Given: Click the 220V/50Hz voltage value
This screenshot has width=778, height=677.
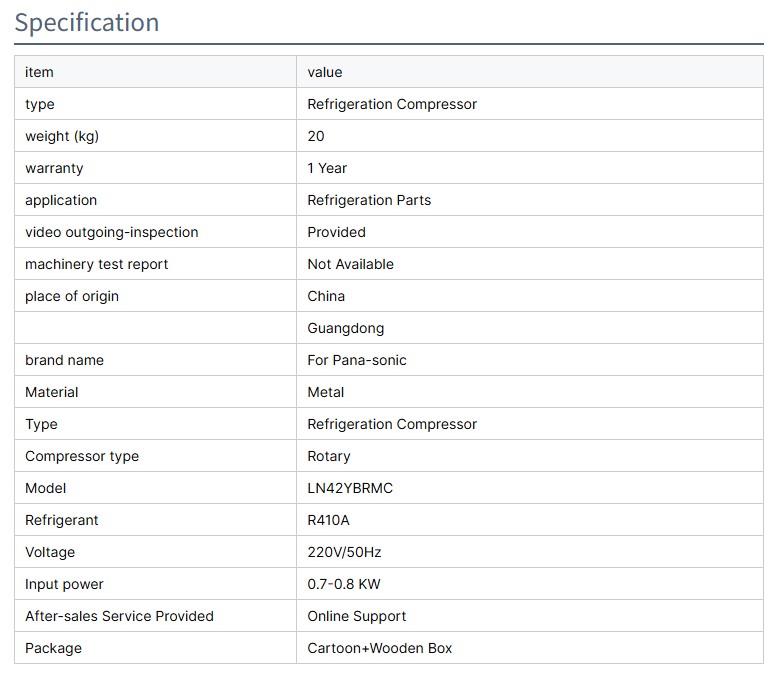Looking at the screenshot, I should coord(344,552).
